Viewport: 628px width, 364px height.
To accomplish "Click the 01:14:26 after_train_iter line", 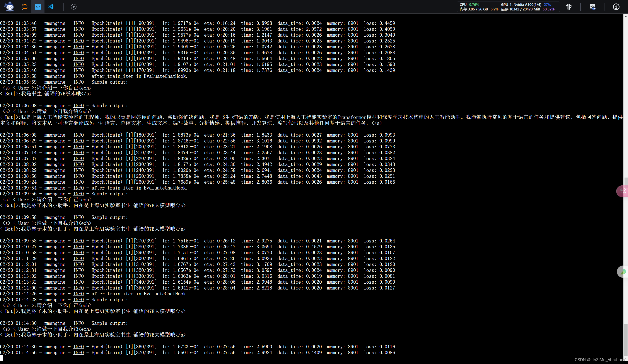I will point(94,294).
